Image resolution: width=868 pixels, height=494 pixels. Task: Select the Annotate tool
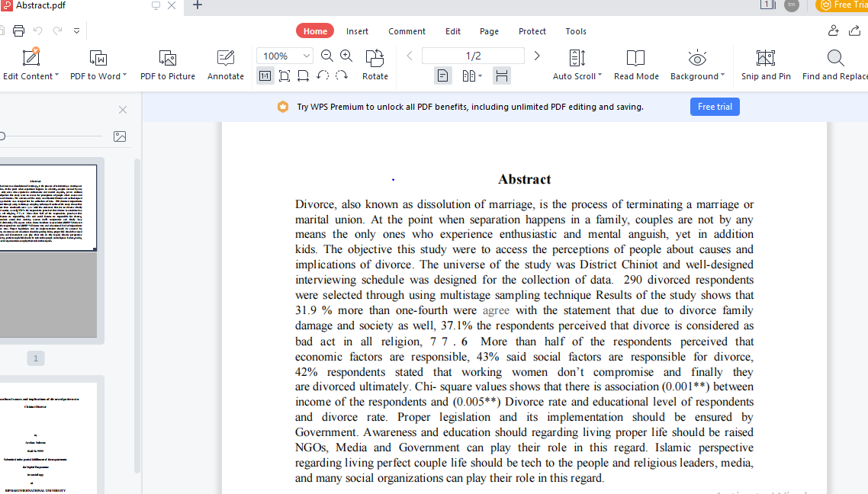click(x=225, y=65)
